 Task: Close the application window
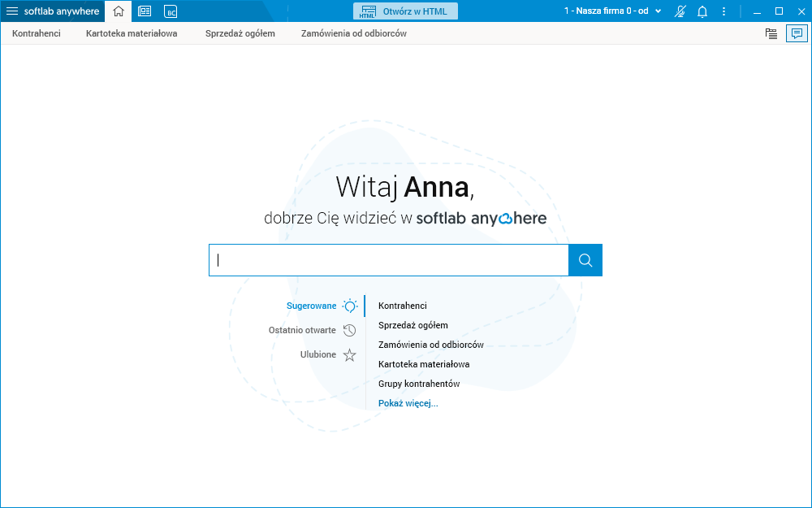coord(801,11)
